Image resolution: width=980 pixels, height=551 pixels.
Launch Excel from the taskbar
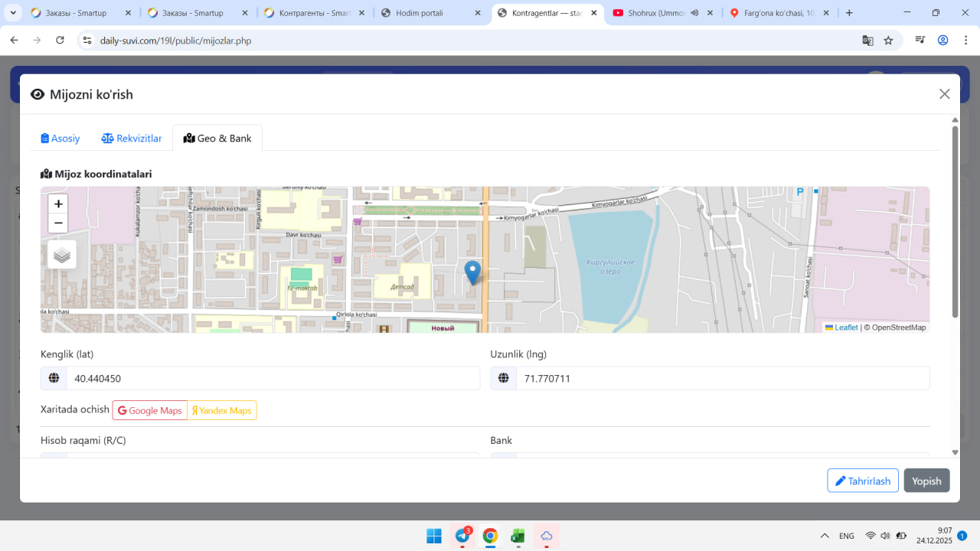point(518,536)
